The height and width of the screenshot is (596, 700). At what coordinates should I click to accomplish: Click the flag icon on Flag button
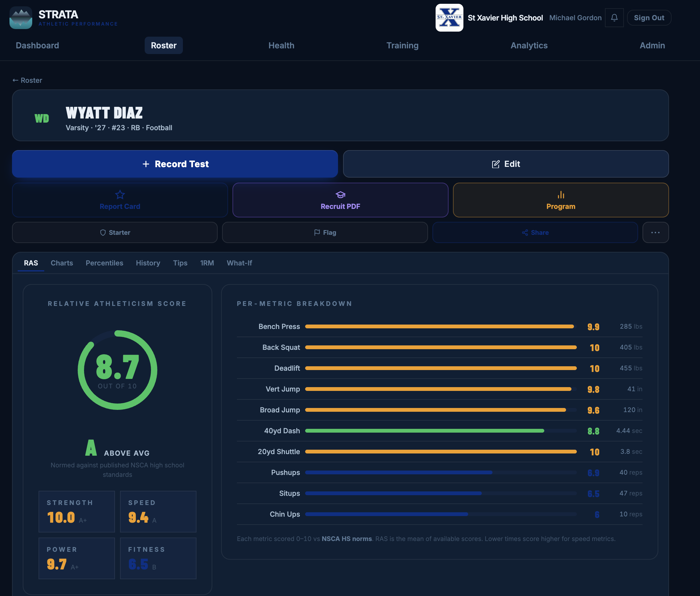(x=317, y=233)
